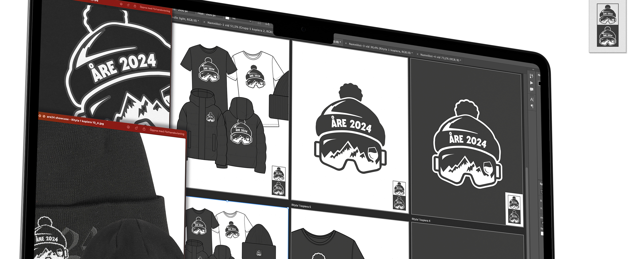The width and height of the screenshot is (644, 259).
Task: Click beanie logo on dark artboard
Action: pyautogui.click(x=467, y=144)
